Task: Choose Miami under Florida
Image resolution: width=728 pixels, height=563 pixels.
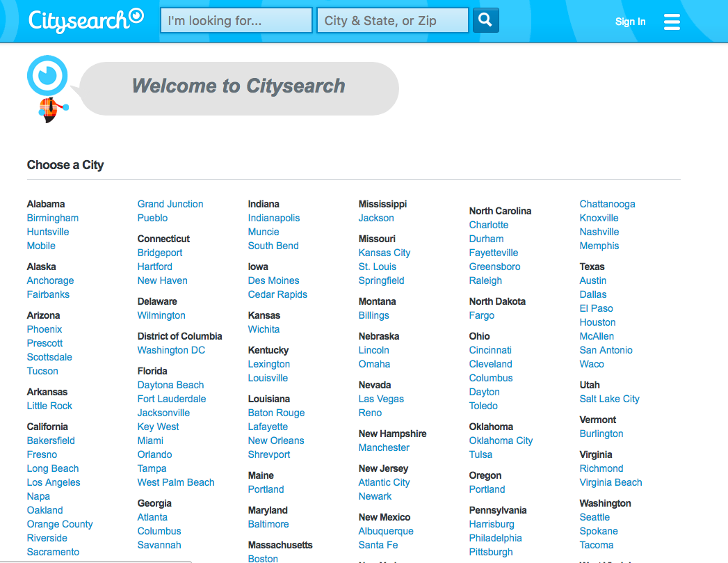Action: pyautogui.click(x=150, y=441)
